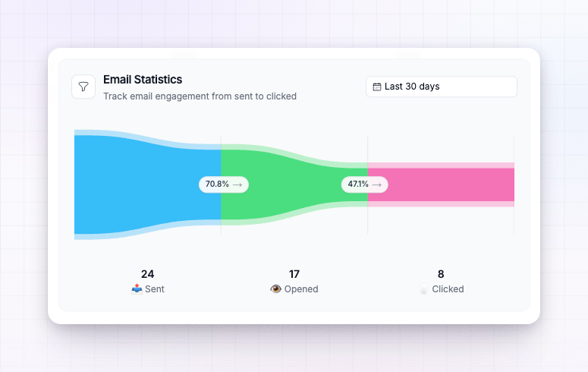Image resolution: width=588 pixels, height=372 pixels.
Task: Click the 70.8% conversion badge
Action: point(224,184)
